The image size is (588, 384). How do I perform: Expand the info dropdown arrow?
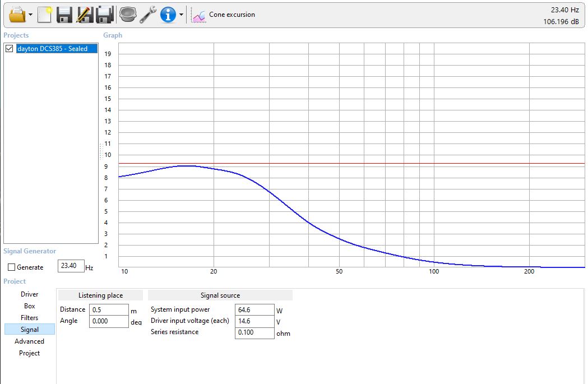(181, 15)
